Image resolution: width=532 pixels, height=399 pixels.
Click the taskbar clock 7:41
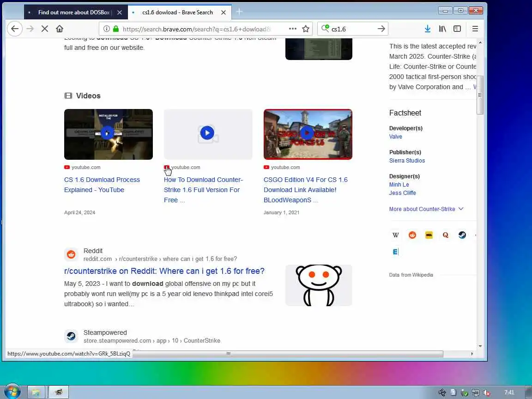tap(509, 393)
